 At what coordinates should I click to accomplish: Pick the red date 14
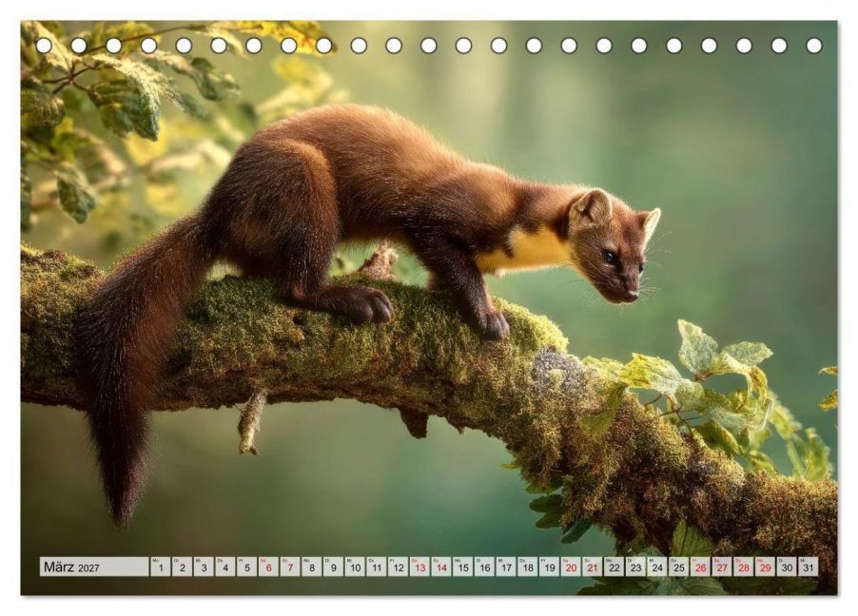tap(441, 567)
